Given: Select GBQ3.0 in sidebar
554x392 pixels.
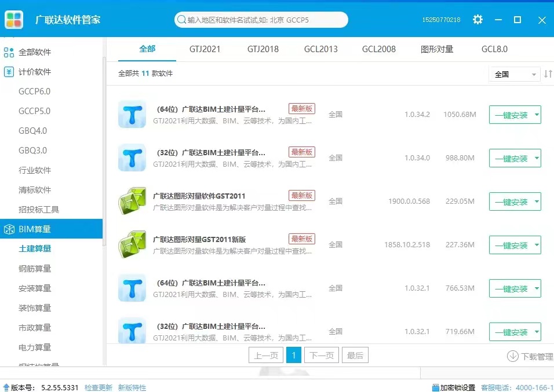Looking at the screenshot, I should click(x=32, y=151).
